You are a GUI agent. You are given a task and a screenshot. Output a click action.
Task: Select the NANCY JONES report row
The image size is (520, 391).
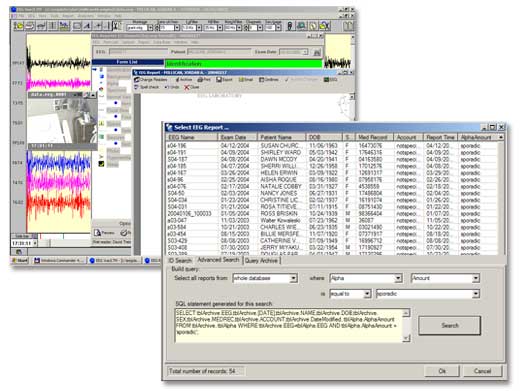[331, 193]
